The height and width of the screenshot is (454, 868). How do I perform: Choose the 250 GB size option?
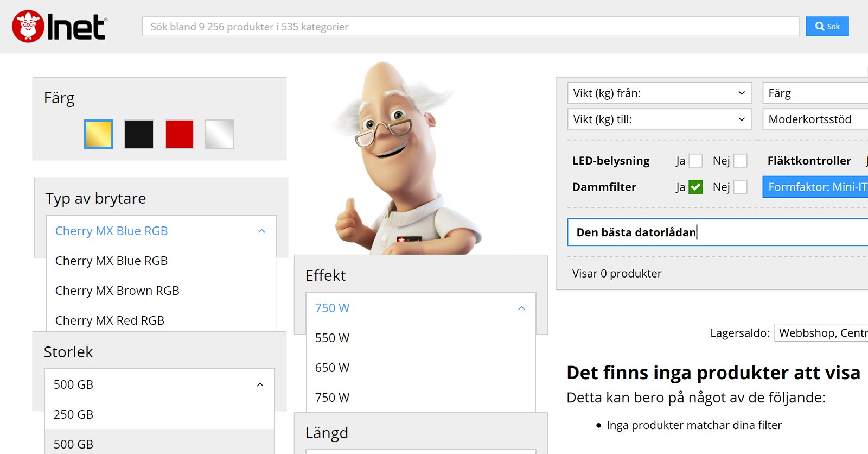(x=159, y=414)
